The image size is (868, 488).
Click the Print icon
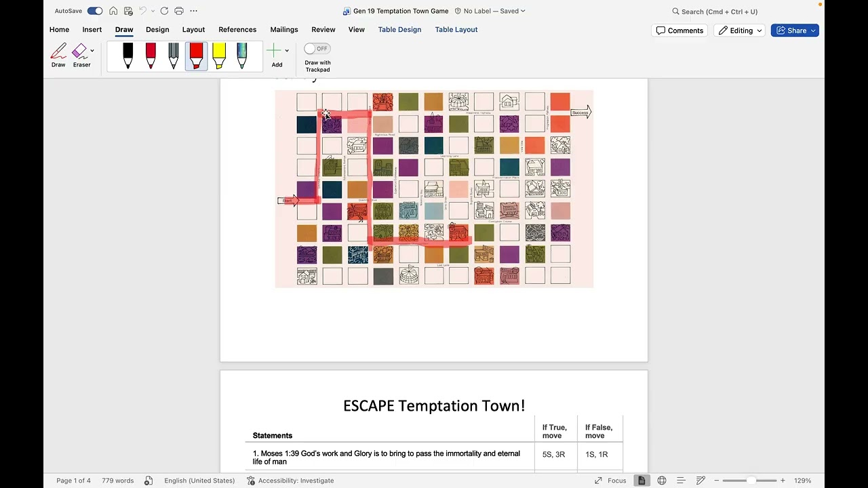(179, 11)
